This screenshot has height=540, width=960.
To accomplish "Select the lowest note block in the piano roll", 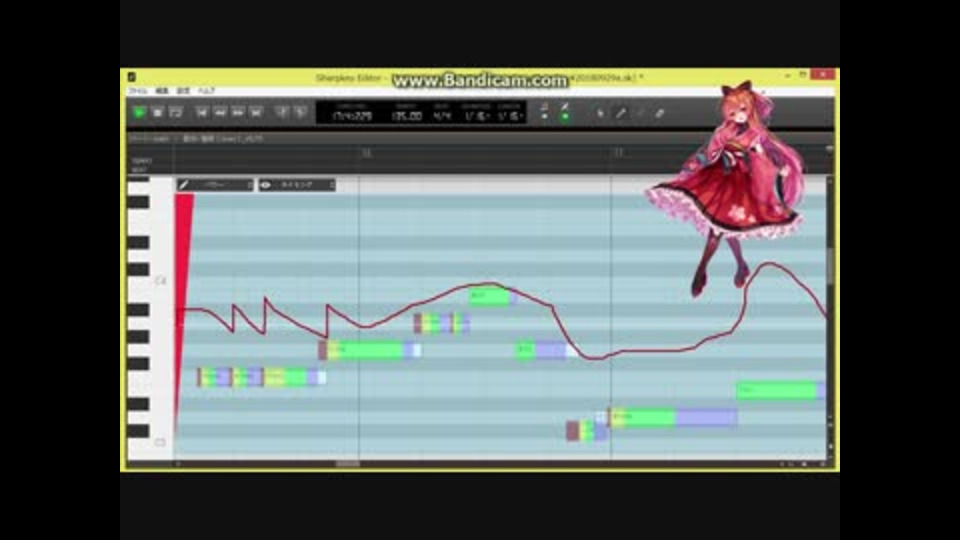I will (x=586, y=430).
